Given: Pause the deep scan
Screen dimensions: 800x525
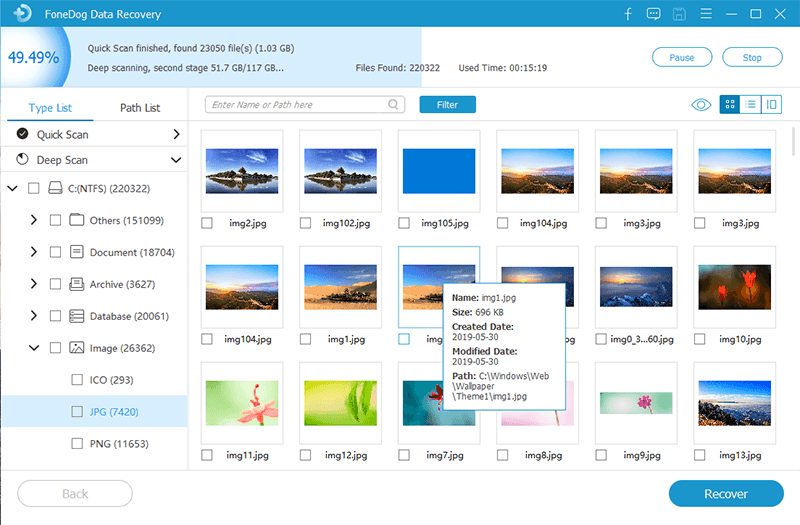Looking at the screenshot, I should [682, 58].
